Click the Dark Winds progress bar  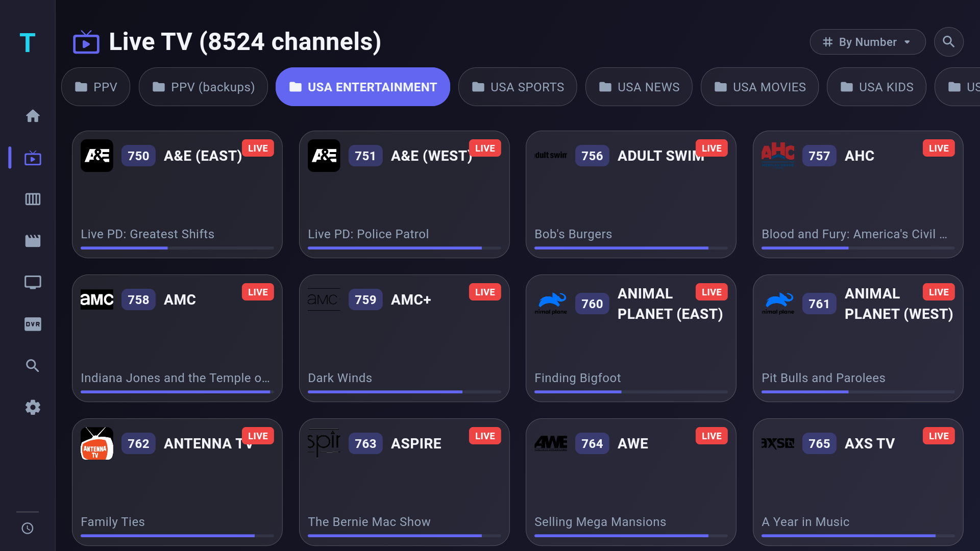tap(404, 392)
